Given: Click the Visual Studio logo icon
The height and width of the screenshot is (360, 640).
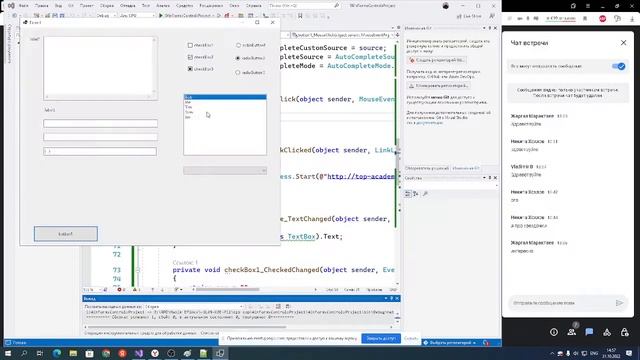Looking at the screenshot, I should [x=11, y=6].
